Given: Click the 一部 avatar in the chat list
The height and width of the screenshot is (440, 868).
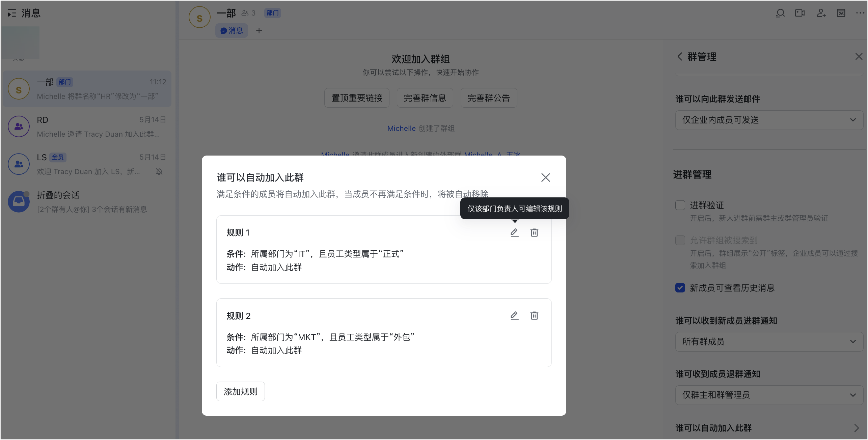Looking at the screenshot, I should pos(19,89).
